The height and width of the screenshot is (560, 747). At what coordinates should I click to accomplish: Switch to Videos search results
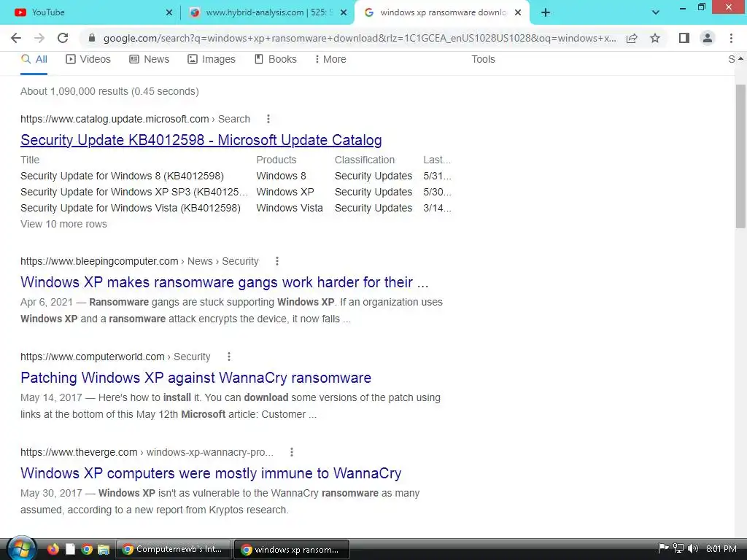pos(88,60)
